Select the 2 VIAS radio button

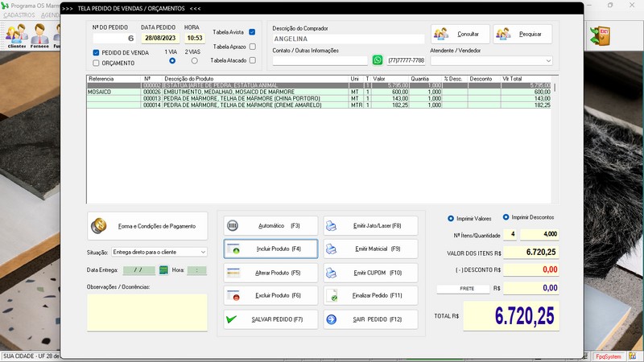pyautogui.click(x=192, y=61)
